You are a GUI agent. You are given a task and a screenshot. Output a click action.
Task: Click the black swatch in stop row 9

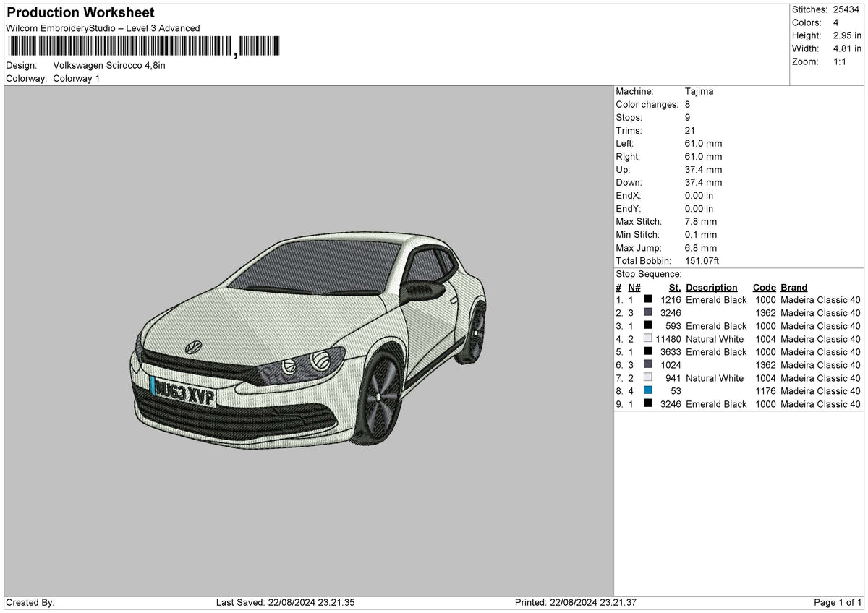pyautogui.click(x=647, y=404)
